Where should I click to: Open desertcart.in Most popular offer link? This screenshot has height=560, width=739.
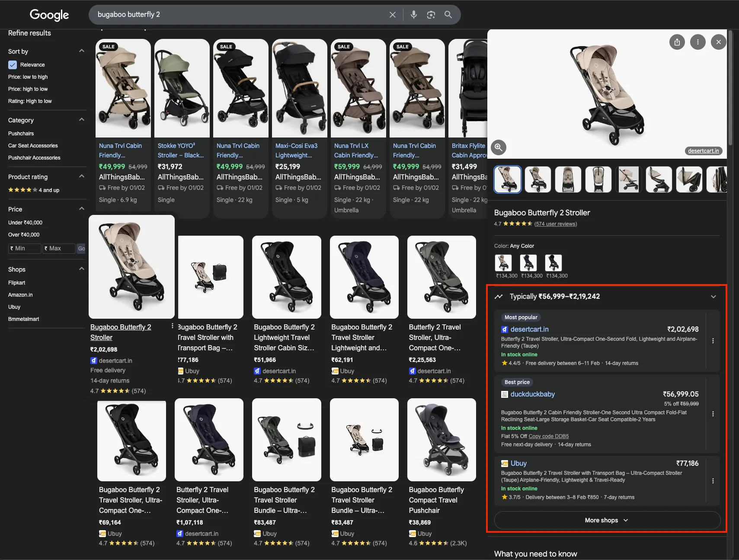click(x=530, y=330)
